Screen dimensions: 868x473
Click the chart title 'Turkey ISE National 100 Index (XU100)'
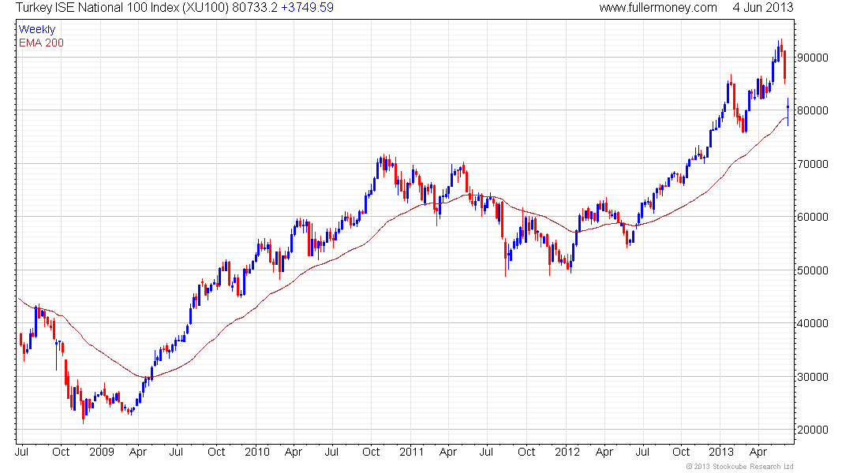(x=122, y=8)
